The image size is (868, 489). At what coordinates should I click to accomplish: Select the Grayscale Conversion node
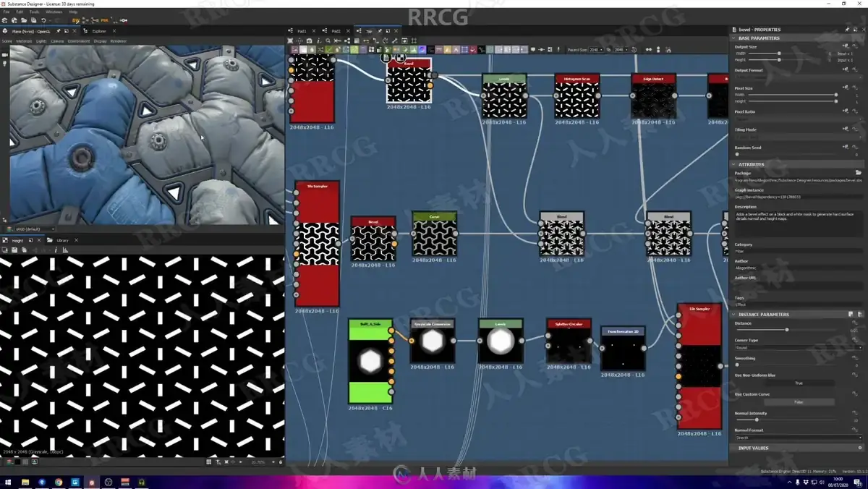432,341
